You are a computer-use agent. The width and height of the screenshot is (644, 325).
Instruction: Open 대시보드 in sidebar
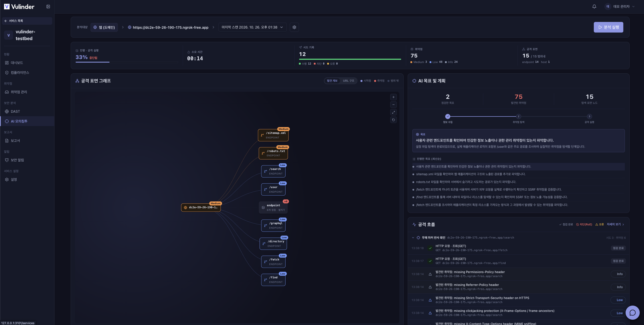[27, 63]
